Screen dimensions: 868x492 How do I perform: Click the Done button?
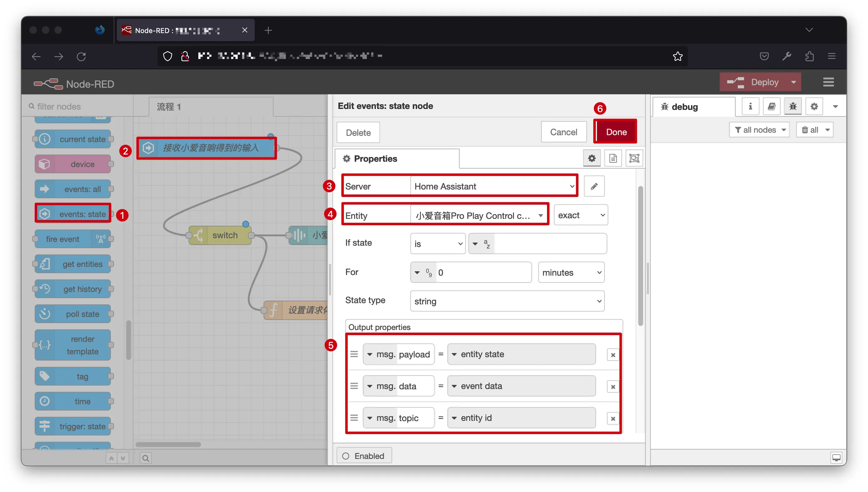tap(616, 132)
